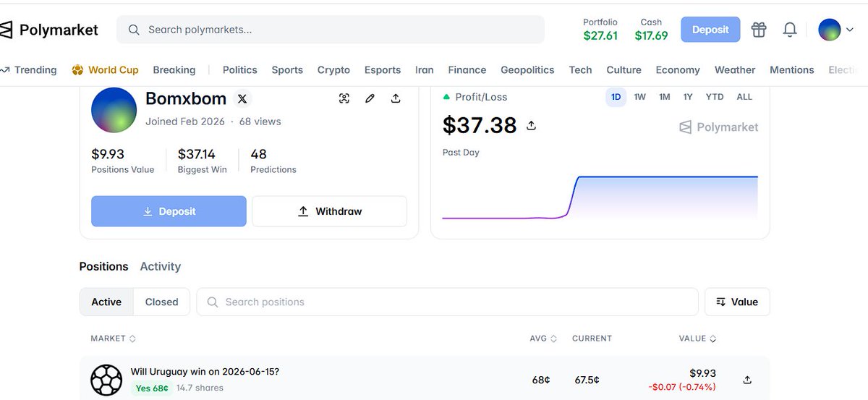Open the Tech category
Image resolution: width=868 pixels, height=400 pixels.
point(580,70)
